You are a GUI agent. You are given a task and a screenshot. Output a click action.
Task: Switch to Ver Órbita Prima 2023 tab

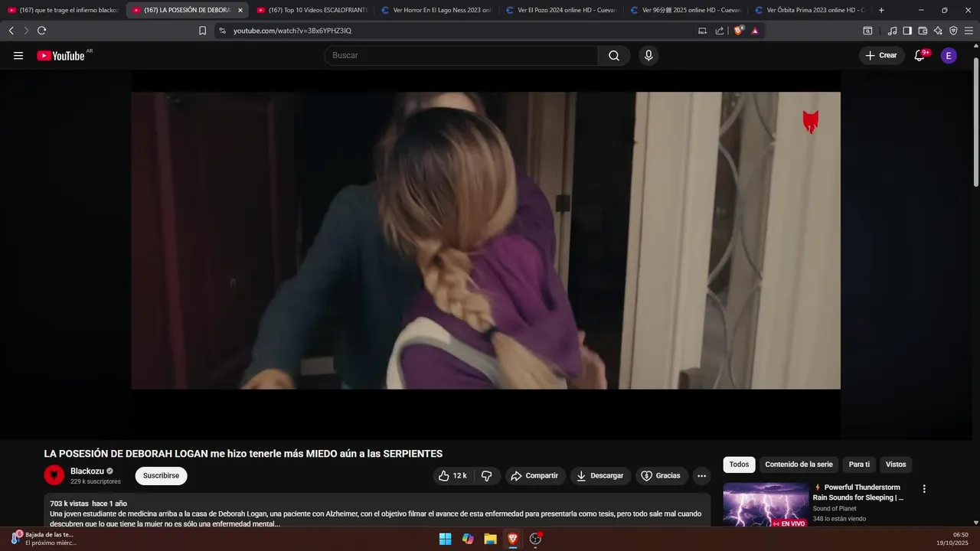coord(809,11)
